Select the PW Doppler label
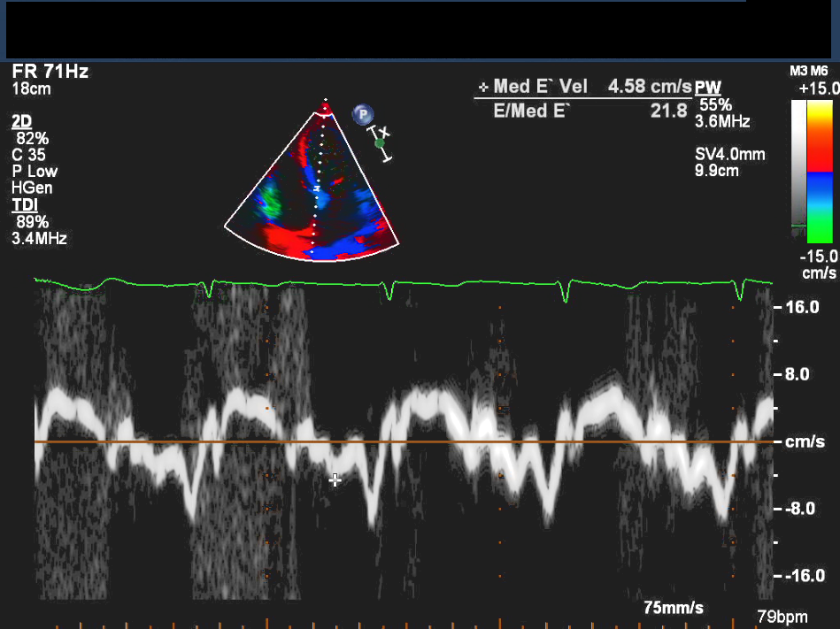The width and height of the screenshot is (840, 629). 707,88
